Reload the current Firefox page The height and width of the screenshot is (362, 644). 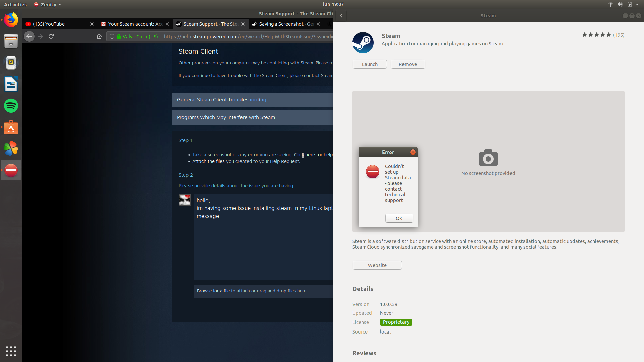pos(51,36)
